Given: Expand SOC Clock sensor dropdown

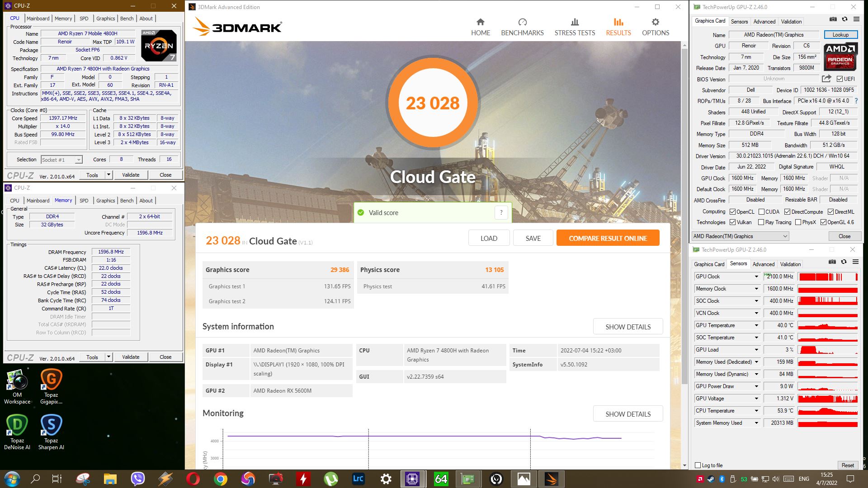Looking at the screenshot, I should coord(756,301).
